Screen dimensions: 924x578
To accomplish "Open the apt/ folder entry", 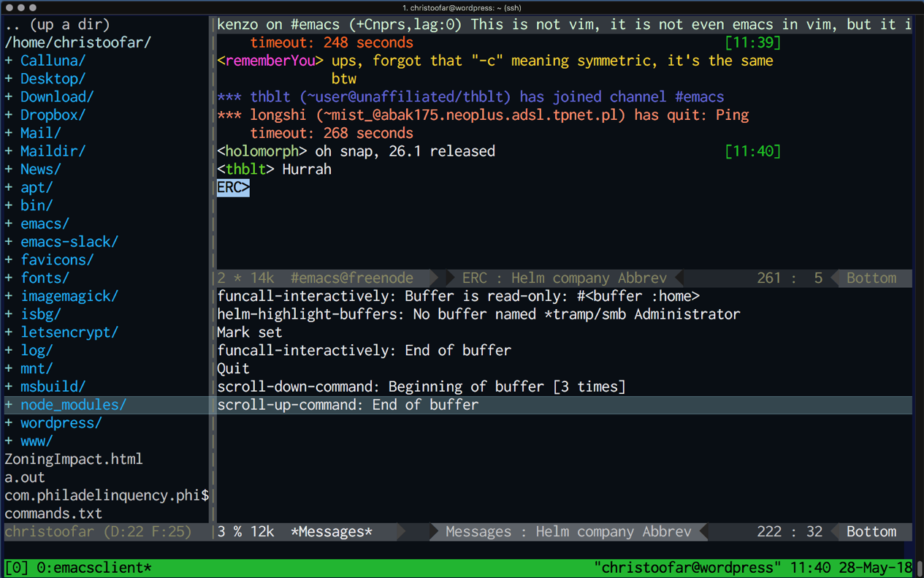I will point(37,188).
